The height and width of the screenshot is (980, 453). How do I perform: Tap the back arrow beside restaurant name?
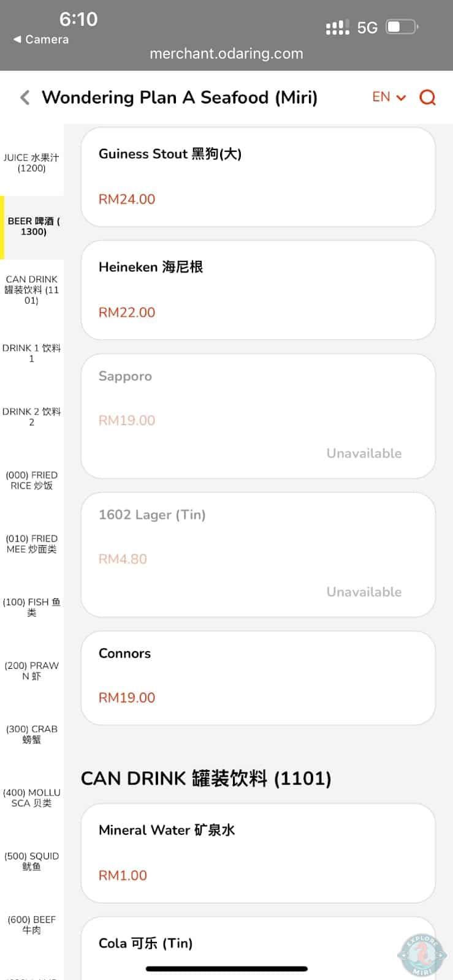[25, 97]
